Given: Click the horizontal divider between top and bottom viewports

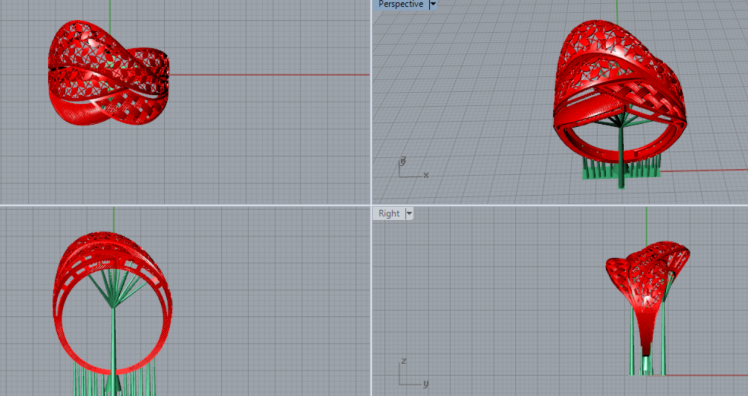Looking at the screenshot, I should tap(374, 205).
